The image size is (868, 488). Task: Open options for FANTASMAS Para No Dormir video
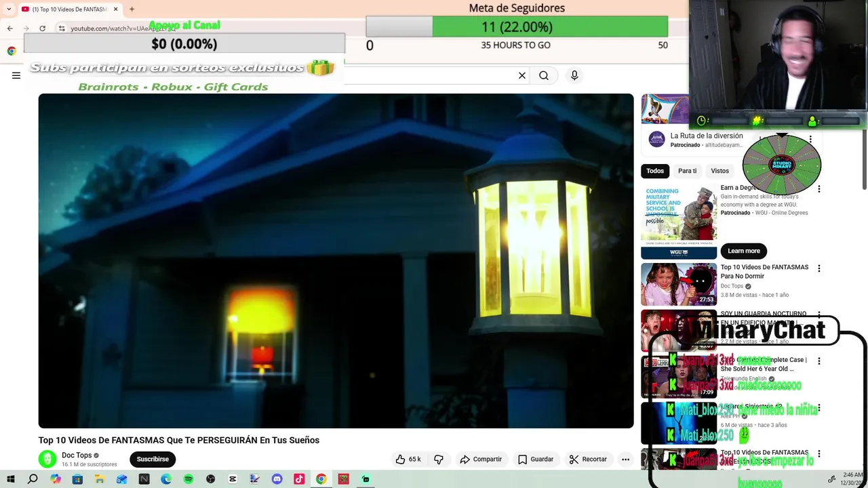pyautogui.click(x=818, y=268)
